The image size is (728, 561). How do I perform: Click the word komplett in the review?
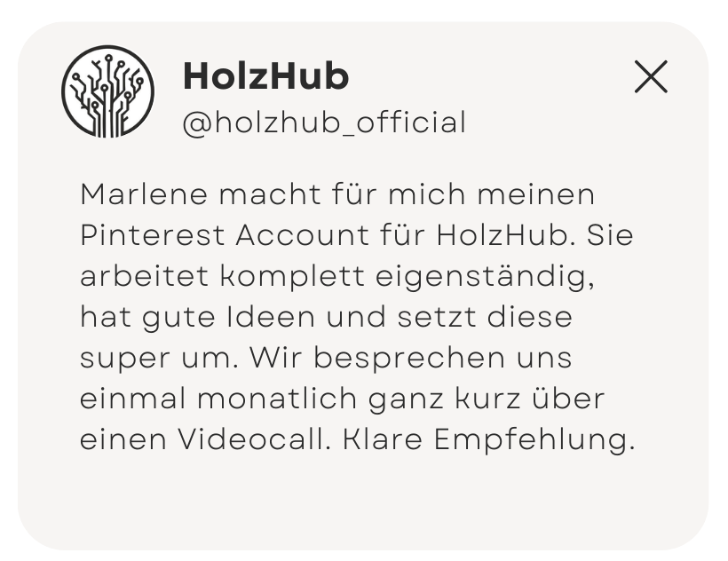click(292, 278)
